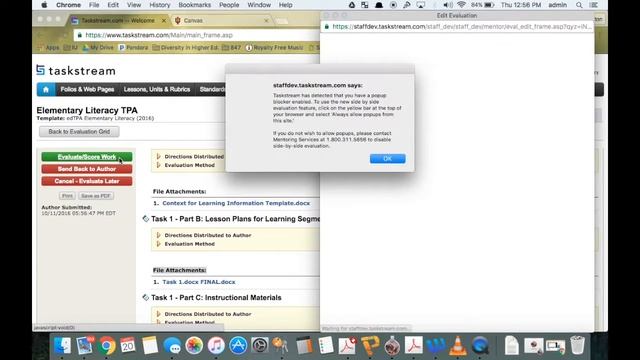Open Google Chrome from the Dock

click(x=106, y=346)
